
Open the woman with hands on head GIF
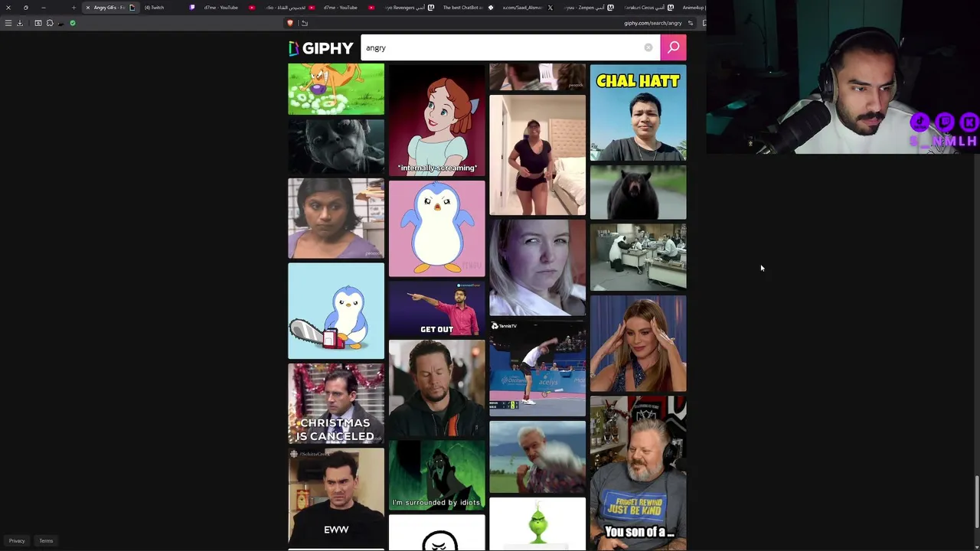tap(638, 344)
